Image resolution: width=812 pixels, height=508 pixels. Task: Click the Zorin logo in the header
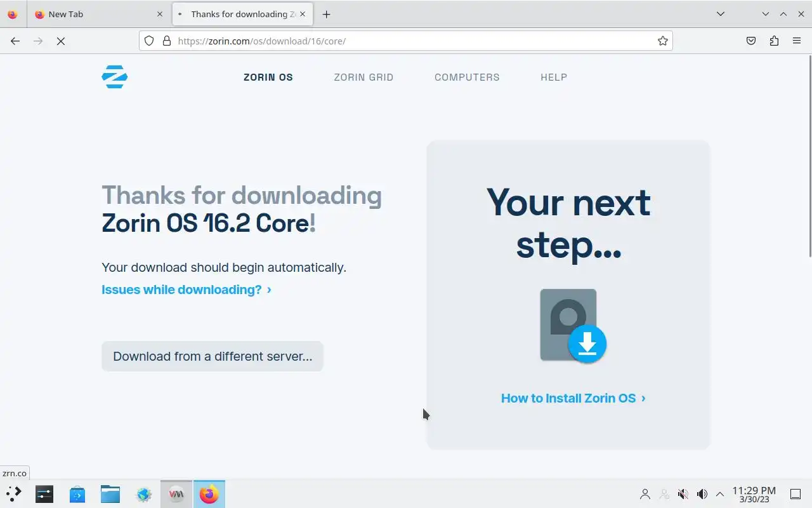point(115,77)
